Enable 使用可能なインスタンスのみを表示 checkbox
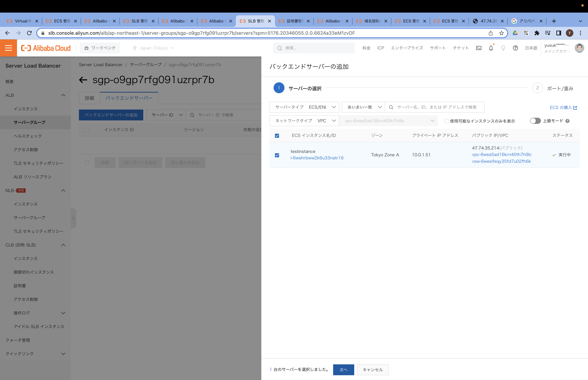Screen dimensions: 588x380 tap(446, 121)
